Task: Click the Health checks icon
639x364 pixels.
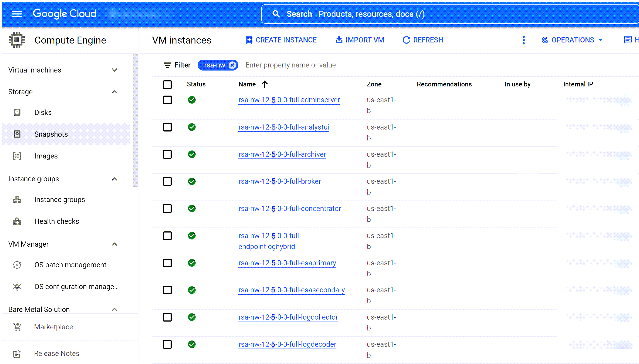Action: [x=17, y=221]
